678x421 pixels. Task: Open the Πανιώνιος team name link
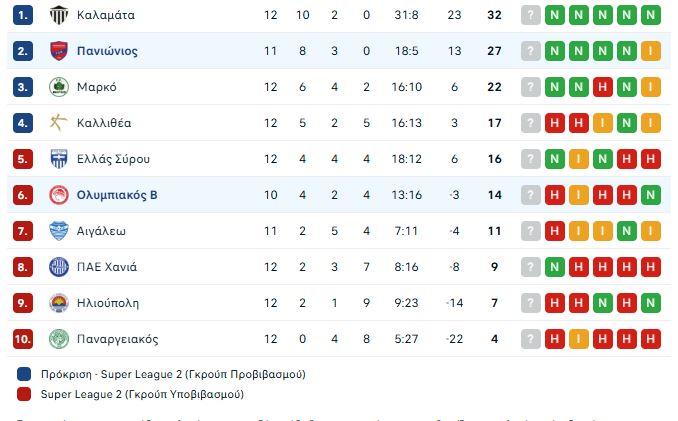[x=107, y=51]
